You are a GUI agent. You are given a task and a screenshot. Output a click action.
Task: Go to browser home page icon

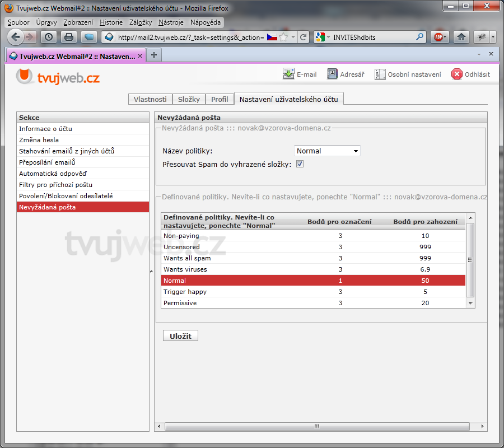pyautogui.click(x=461, y=37)
